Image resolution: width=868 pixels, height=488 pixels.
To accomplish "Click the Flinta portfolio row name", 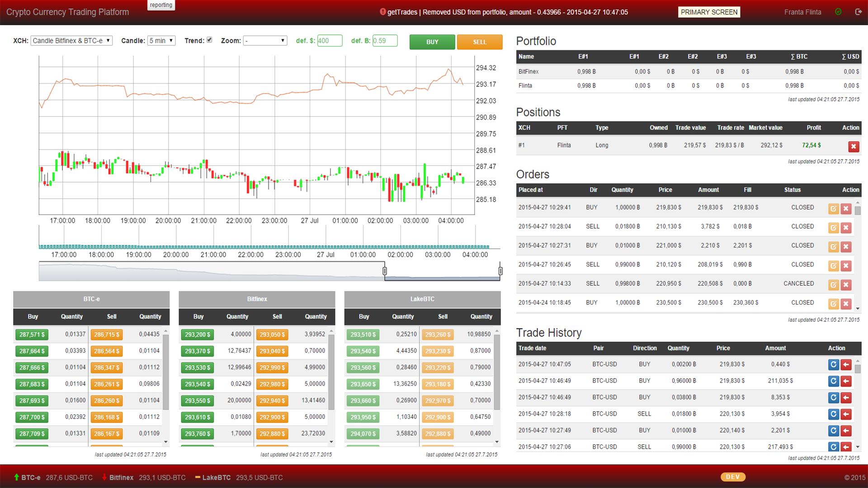I will coord(525,86).
